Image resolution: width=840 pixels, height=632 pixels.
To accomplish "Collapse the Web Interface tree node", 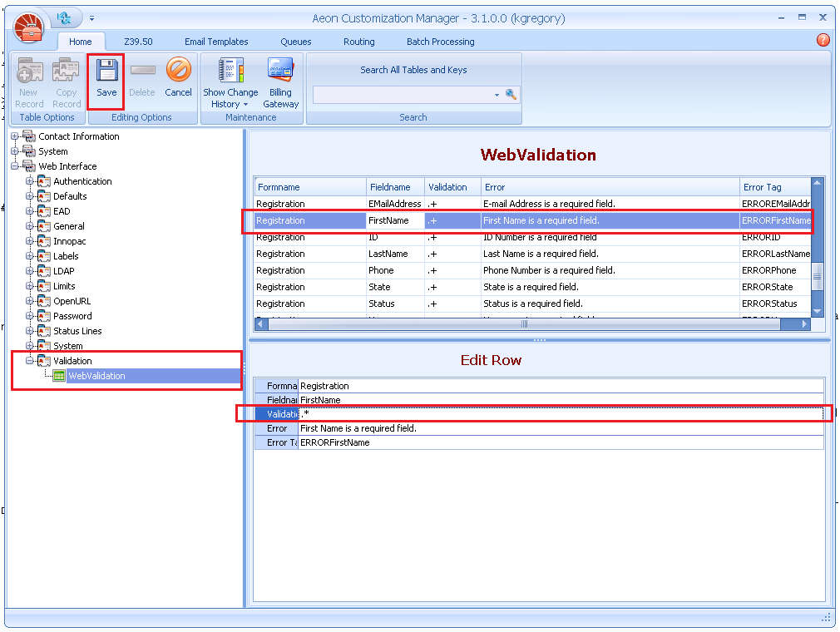I will (15, 166).
